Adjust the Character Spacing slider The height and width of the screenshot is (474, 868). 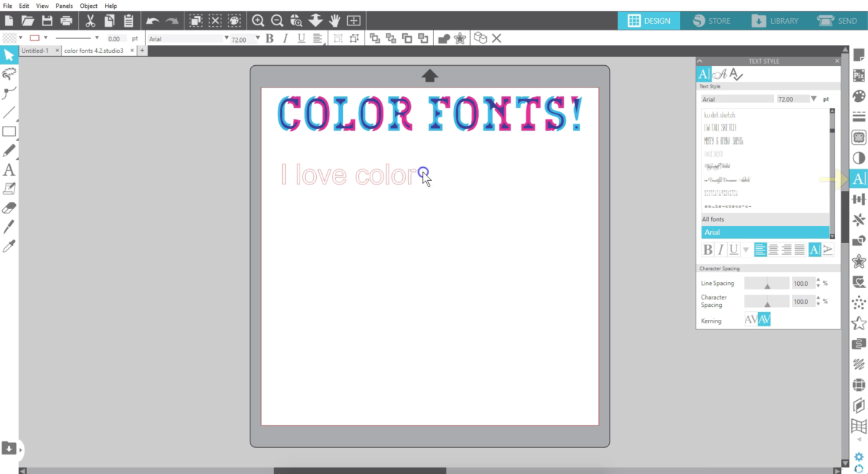767,301
